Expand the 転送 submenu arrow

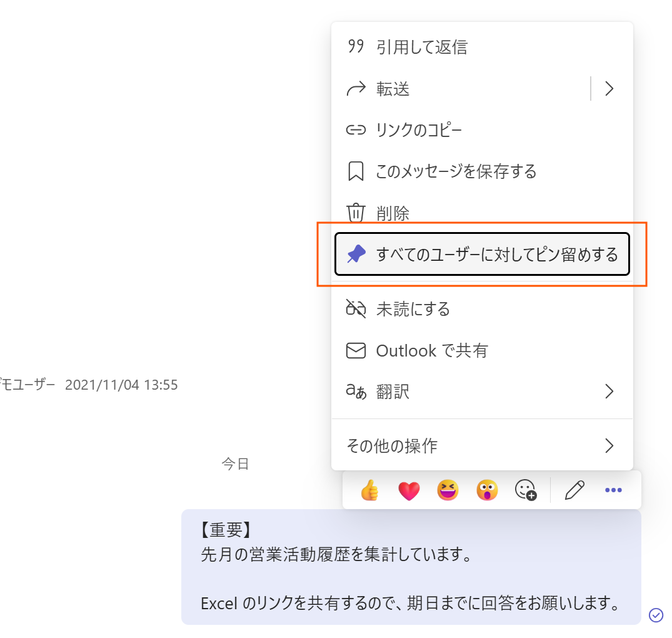(x=609, y=89)
